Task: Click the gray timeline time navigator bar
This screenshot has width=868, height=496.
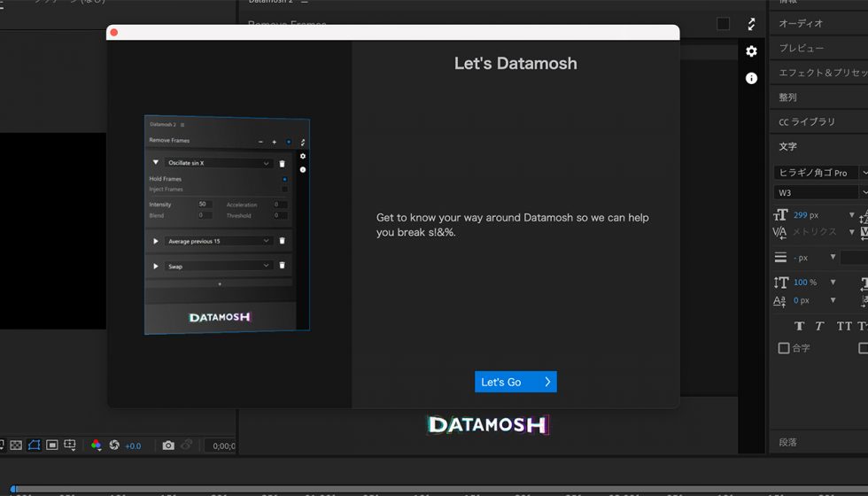Action: click(x=442, y=489)
